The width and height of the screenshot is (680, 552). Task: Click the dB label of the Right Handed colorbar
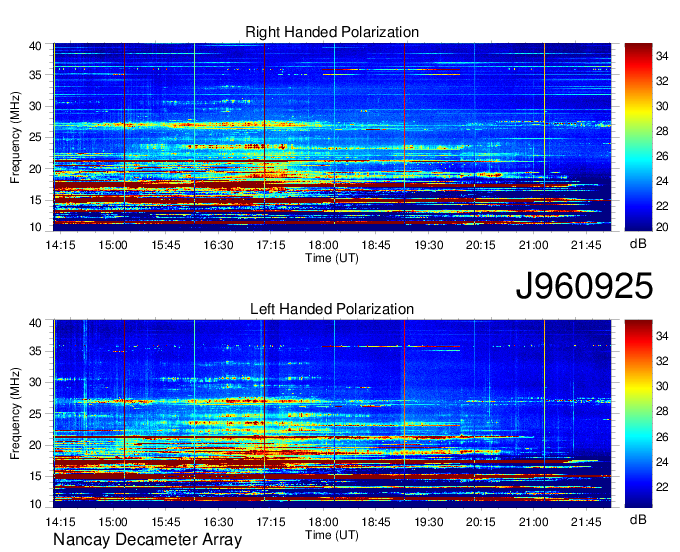(638, 243)
